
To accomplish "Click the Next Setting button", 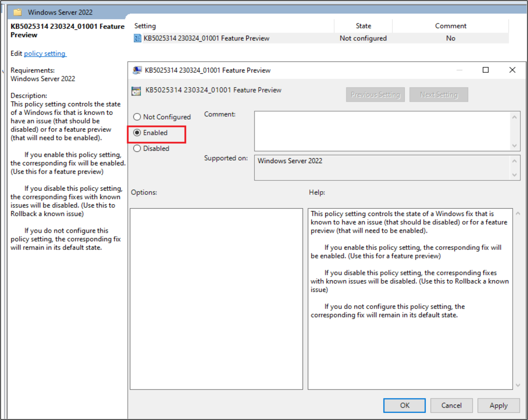I will [x=439, y=95].
